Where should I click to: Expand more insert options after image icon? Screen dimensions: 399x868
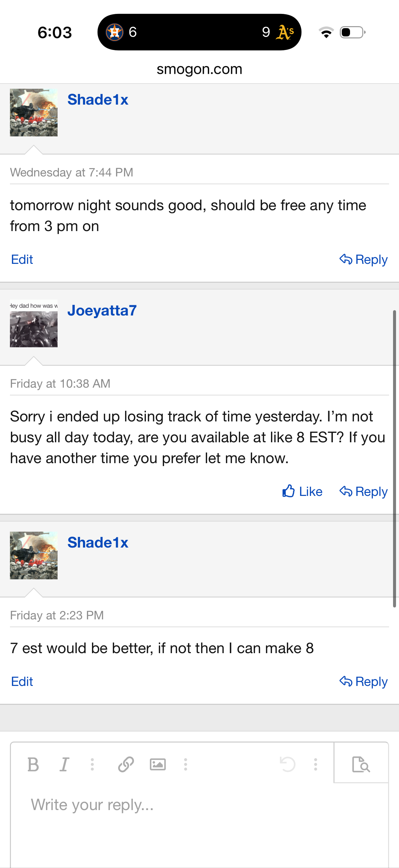pos(186,764)
